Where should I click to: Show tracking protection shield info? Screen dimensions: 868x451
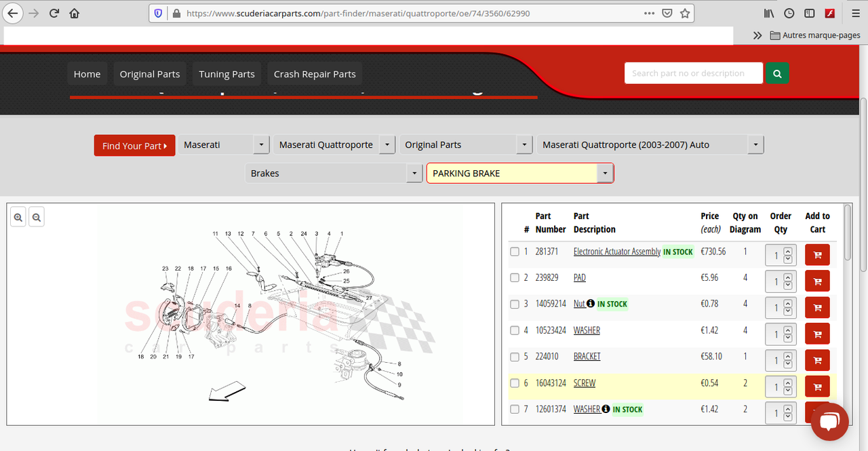coord(158,13)
